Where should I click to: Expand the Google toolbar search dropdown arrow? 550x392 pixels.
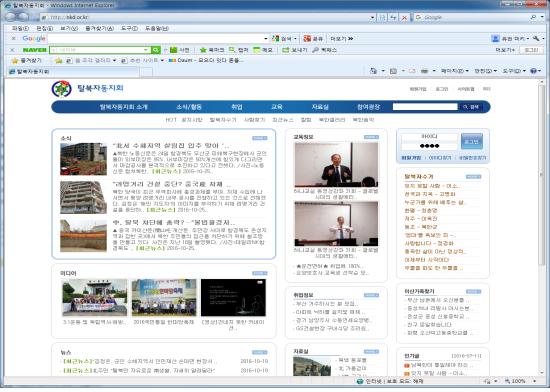click(266, 39)
